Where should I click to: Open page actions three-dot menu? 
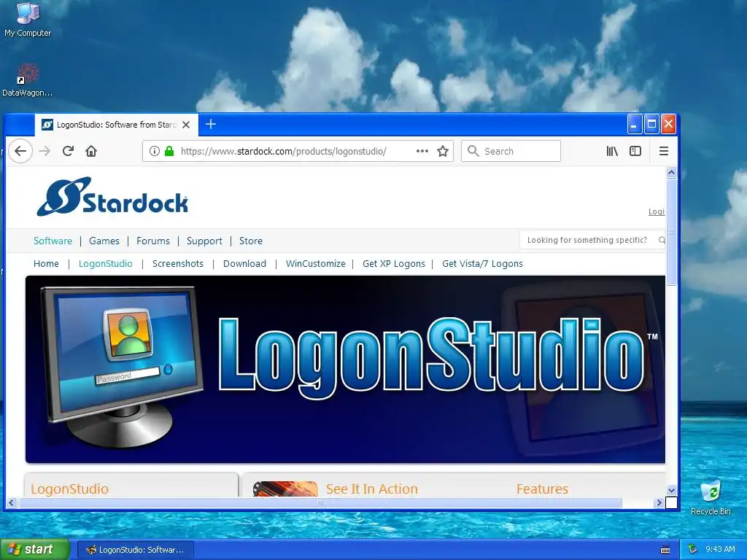point(422,152)
